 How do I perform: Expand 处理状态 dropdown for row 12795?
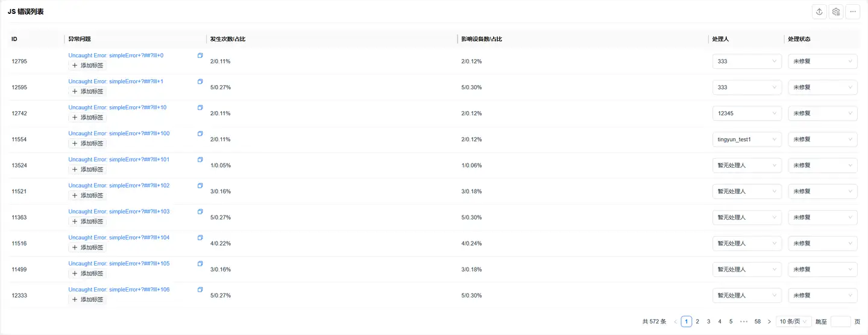point(823,62)
